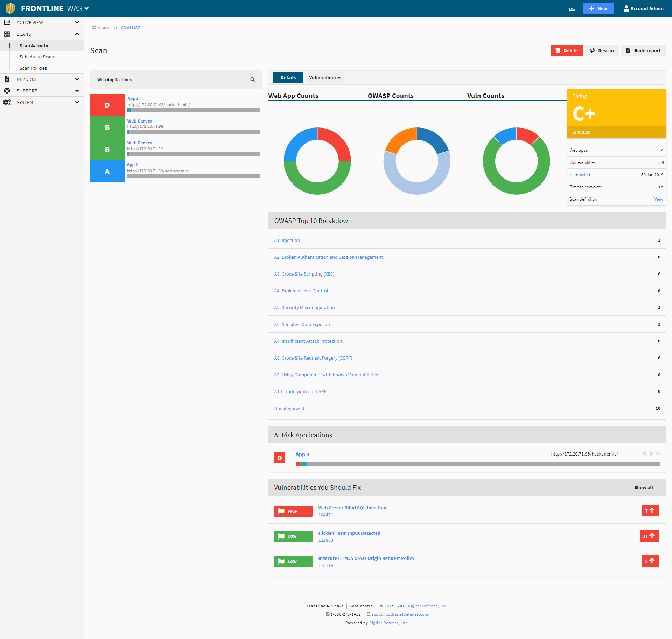Click the 37 up-arrow badge
The height and width of the screenshot is (639, 672).
[649, 536]
